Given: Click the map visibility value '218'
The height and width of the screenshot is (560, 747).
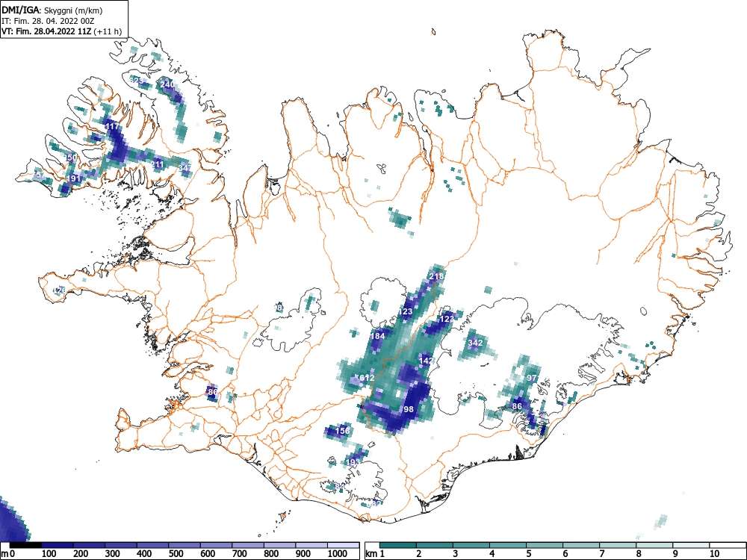Looking at the screenshot, I should [436, 276].
